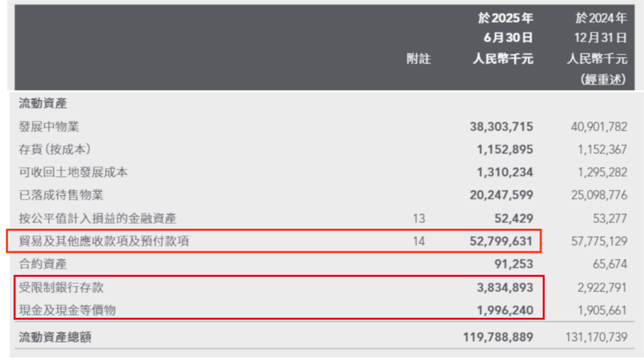This screenshot has width=644, height=360.
Task: Select the total 119,788,889
Action: coord(498,337)
